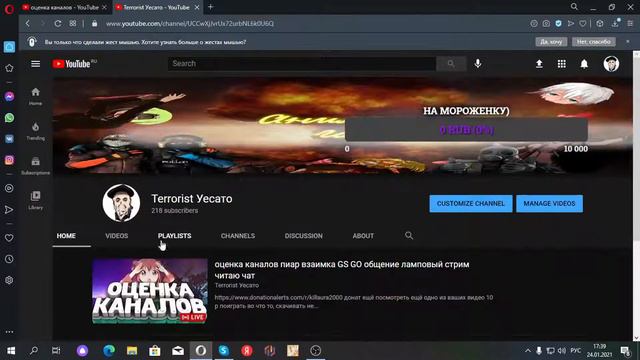Open the Opera easy setup menu icon
Viewport: 640px width, 360px height.
[630, 24]
